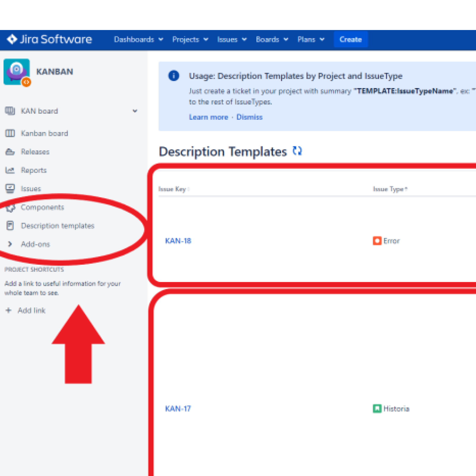Screen dimensions: 476x476
Task: Expand the Add-ons section
Action: pos(10,244)
